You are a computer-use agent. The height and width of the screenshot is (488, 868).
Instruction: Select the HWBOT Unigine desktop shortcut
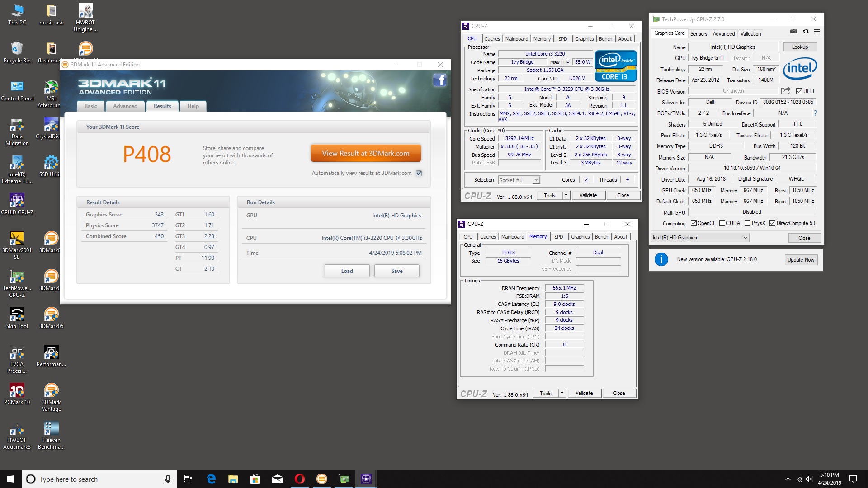85,18
